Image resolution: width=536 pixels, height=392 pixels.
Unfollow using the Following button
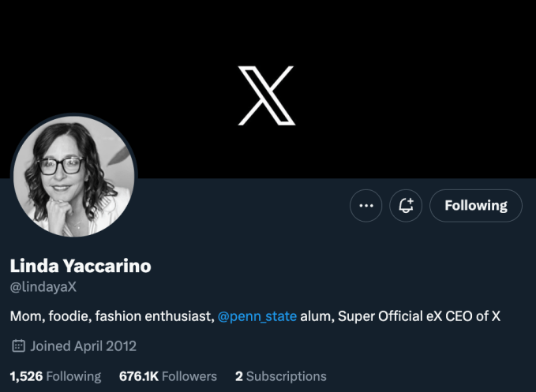click(475, 206)
